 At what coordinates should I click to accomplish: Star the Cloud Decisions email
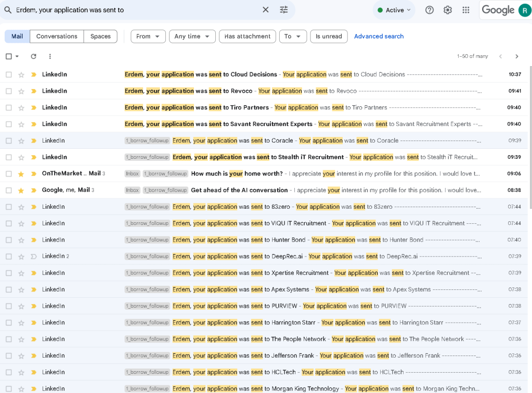click(21, 75)
